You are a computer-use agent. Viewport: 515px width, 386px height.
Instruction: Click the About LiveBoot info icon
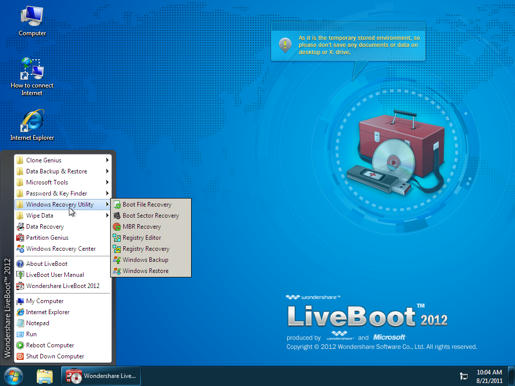tap(20, 264)
